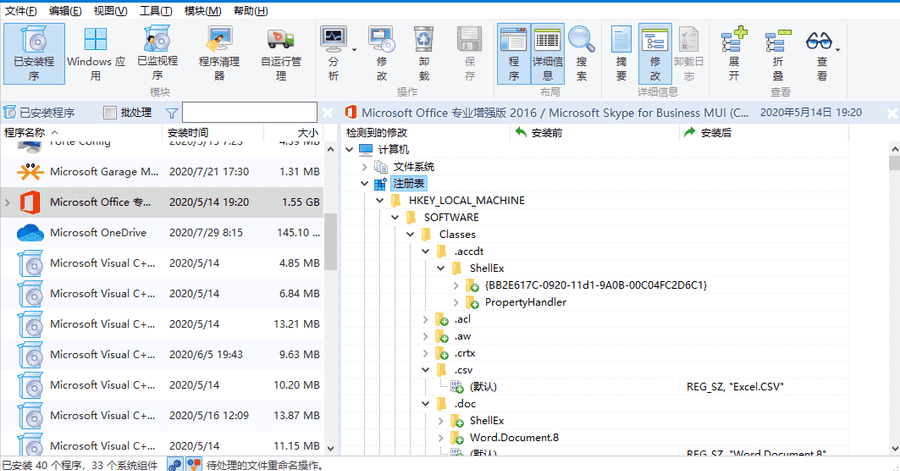This screenshot has height=471, width=900.
Task: Select the {BB2E617C-0920-11d1-9A0B-00C04FC2D6C1} key
Action: point(596,285)
